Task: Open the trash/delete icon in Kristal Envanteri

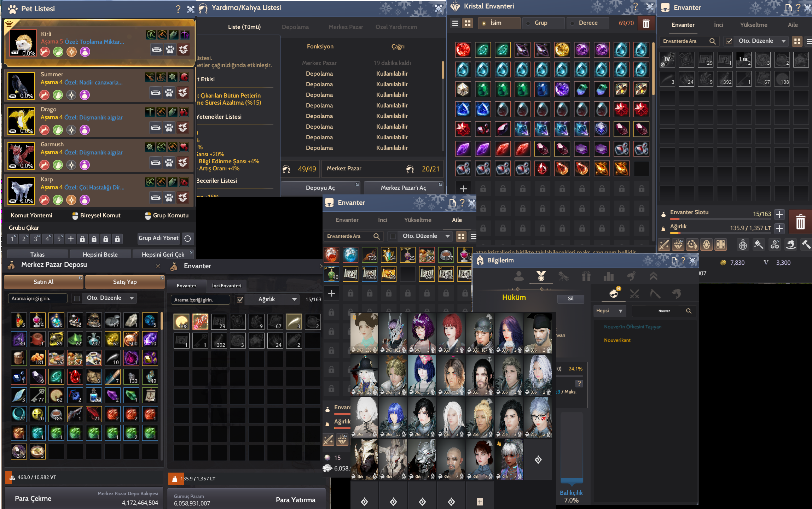Action: (646, 23)
